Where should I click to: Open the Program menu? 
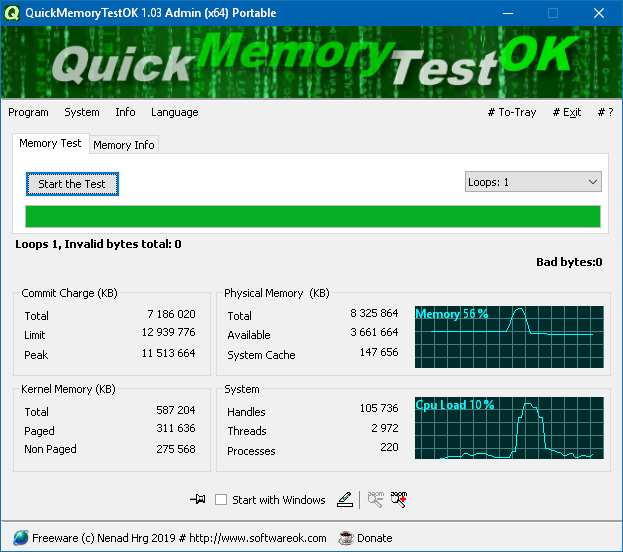28,112
